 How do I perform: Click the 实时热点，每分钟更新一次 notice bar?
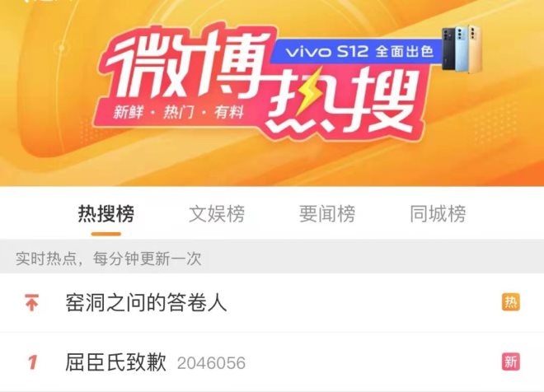(272, 259)
